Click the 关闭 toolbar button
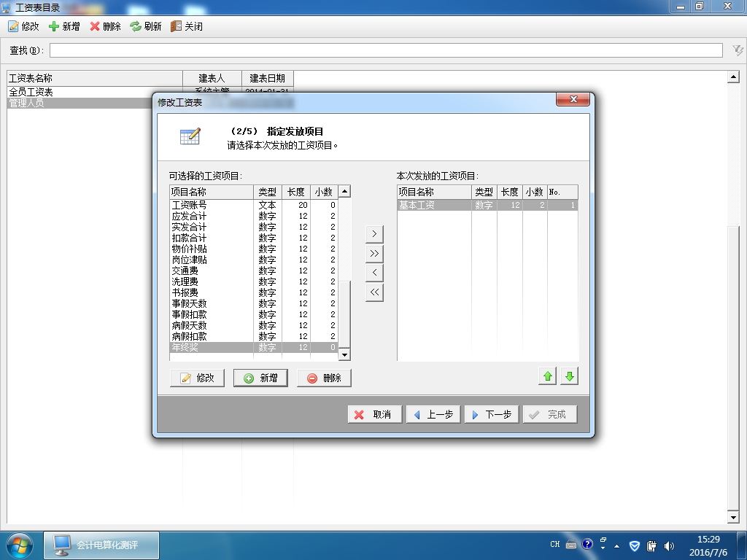 [187, 26]
